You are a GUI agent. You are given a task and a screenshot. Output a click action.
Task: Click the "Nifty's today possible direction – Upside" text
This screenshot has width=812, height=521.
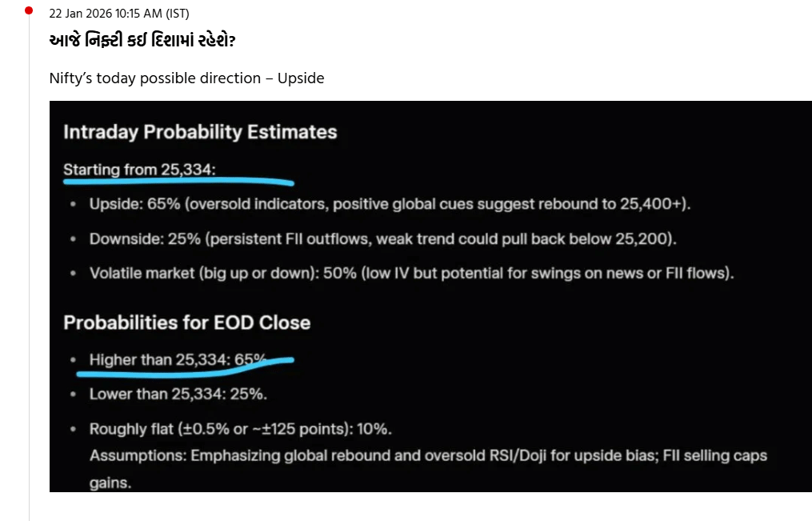[x=186, y=78]
